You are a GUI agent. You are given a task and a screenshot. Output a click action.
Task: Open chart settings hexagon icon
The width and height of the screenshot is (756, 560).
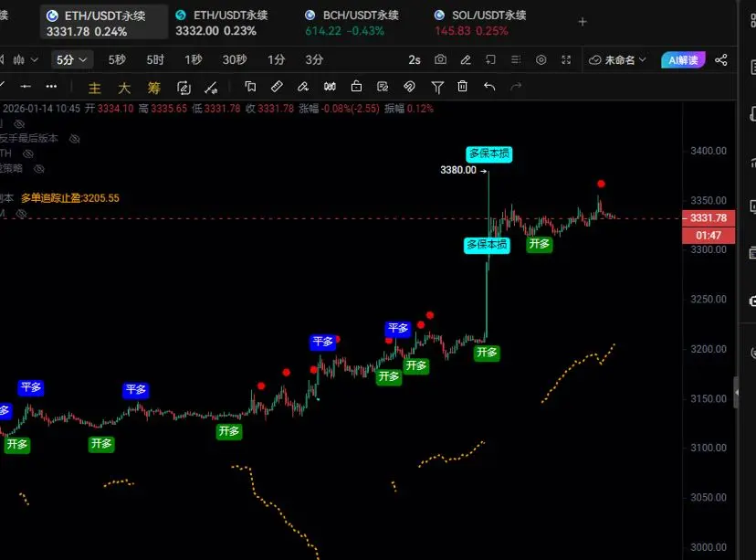tap(541, 59)
